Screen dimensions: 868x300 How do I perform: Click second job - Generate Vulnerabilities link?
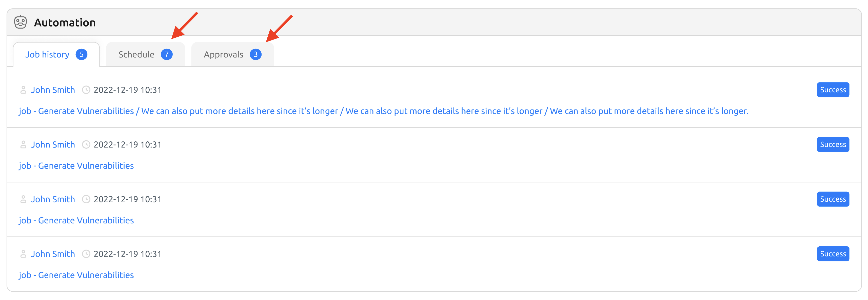coord(76,165)
